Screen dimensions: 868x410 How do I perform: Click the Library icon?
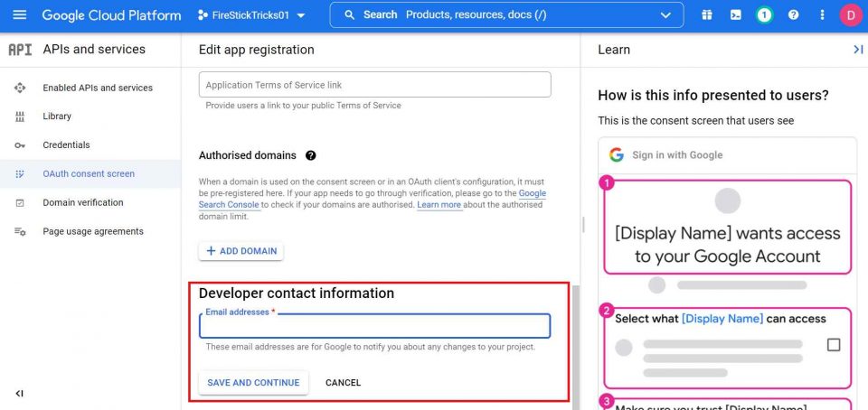click(x=20, y=116)
